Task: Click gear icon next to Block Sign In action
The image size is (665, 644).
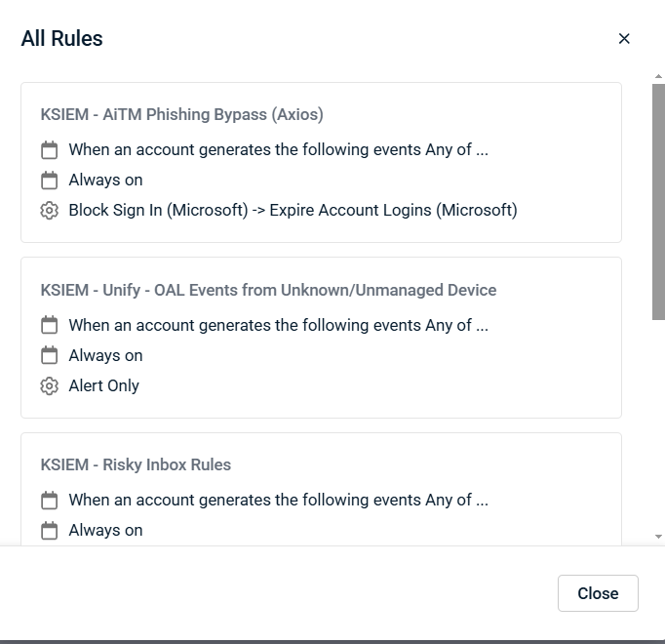Action: 50,211
